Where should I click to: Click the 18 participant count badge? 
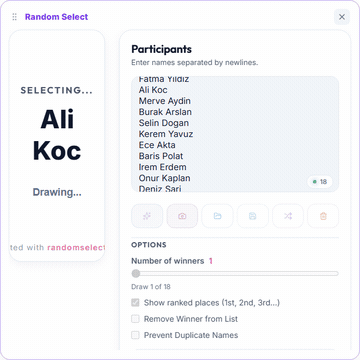coord(320,182)
